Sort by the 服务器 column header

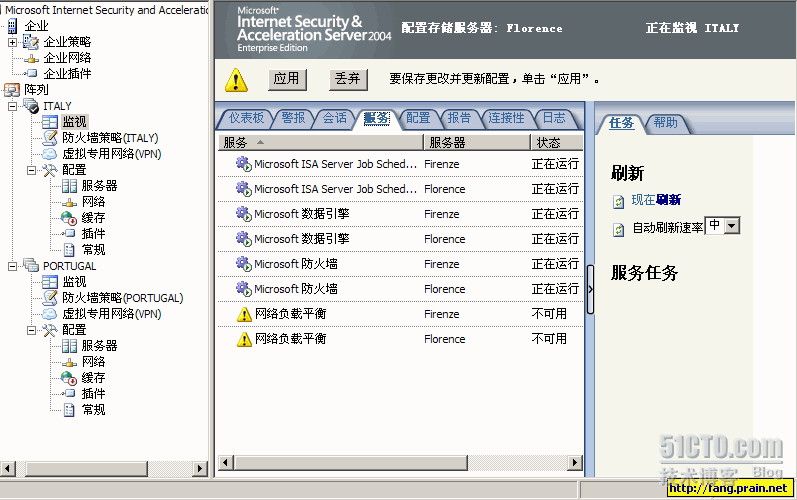[477, 143]
